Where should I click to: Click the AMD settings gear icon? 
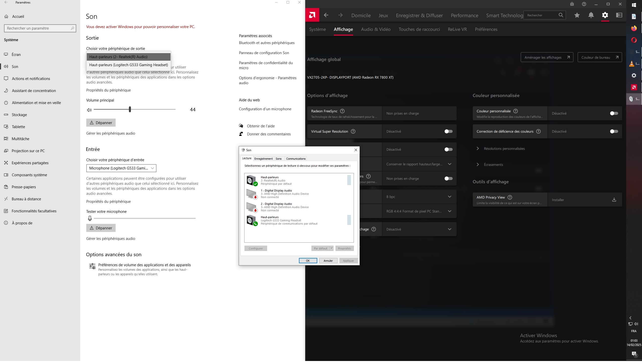point(605,15)
